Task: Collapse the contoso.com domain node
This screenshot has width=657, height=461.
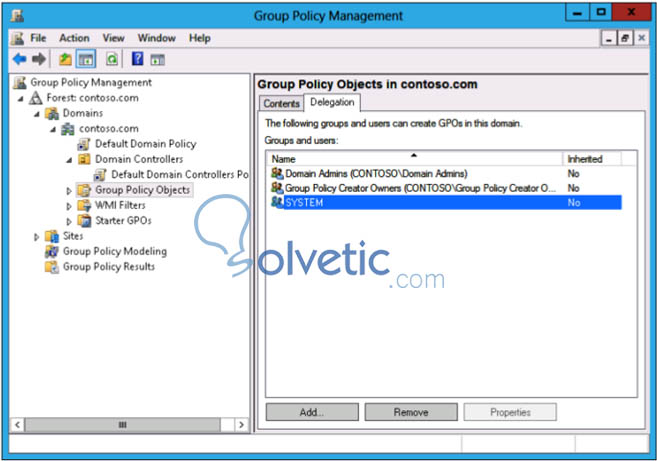Action: [x=53, y=129]
